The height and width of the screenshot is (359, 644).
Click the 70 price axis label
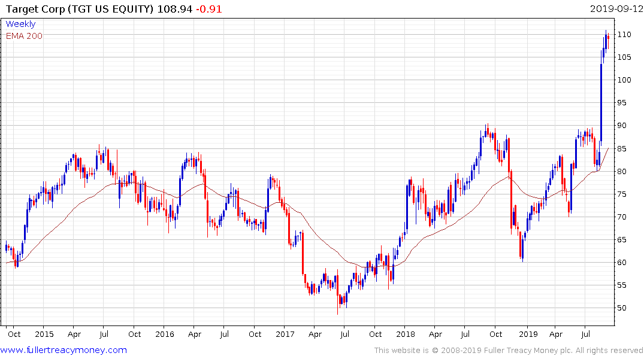(x=622, y=217)
